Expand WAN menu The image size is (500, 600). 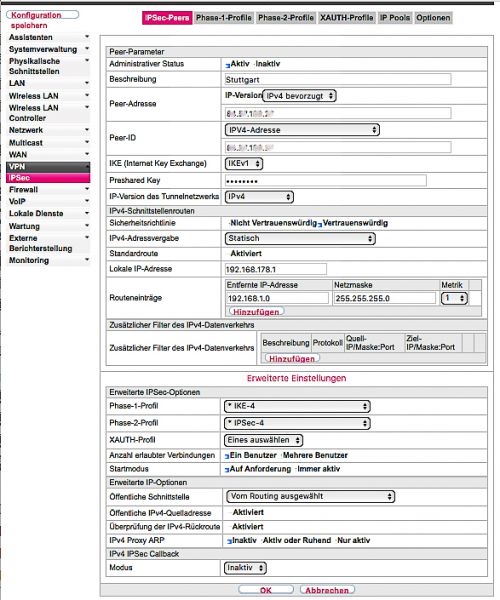click(x=48, y=155)
